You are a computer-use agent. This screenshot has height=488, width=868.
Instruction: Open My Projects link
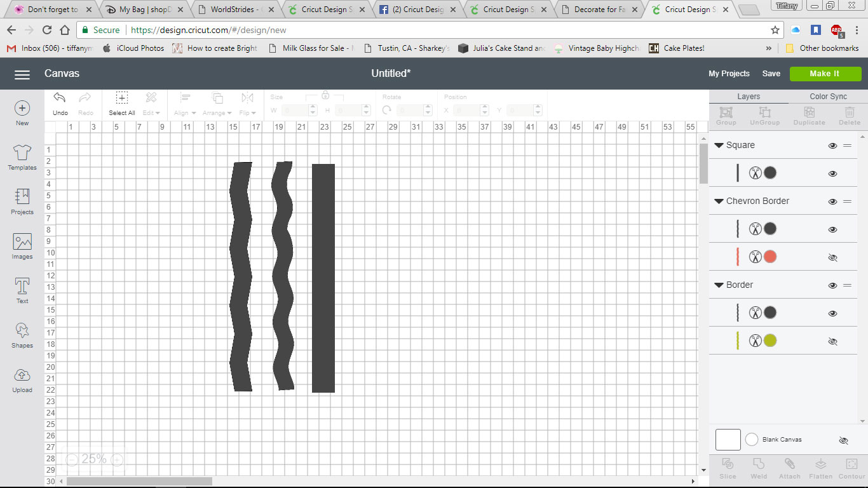coord(729,74)
